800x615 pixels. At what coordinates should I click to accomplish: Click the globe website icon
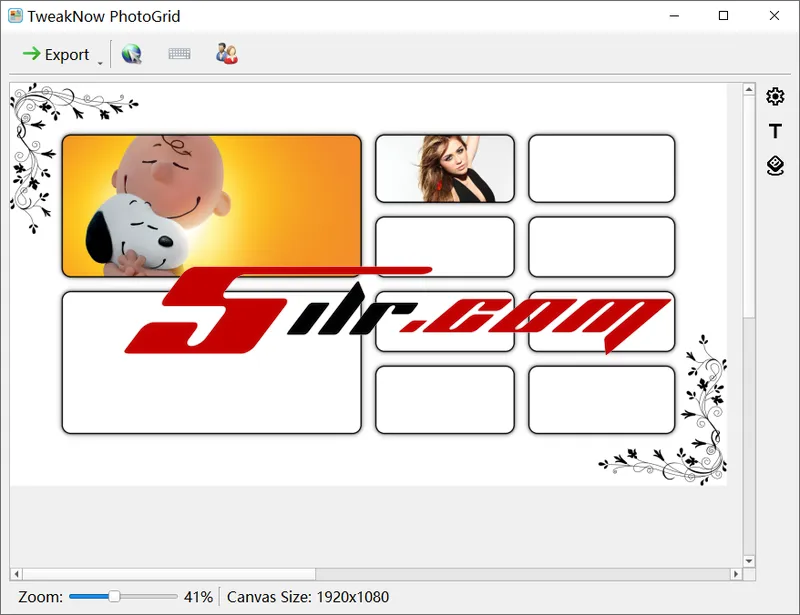tap(132, 54)
